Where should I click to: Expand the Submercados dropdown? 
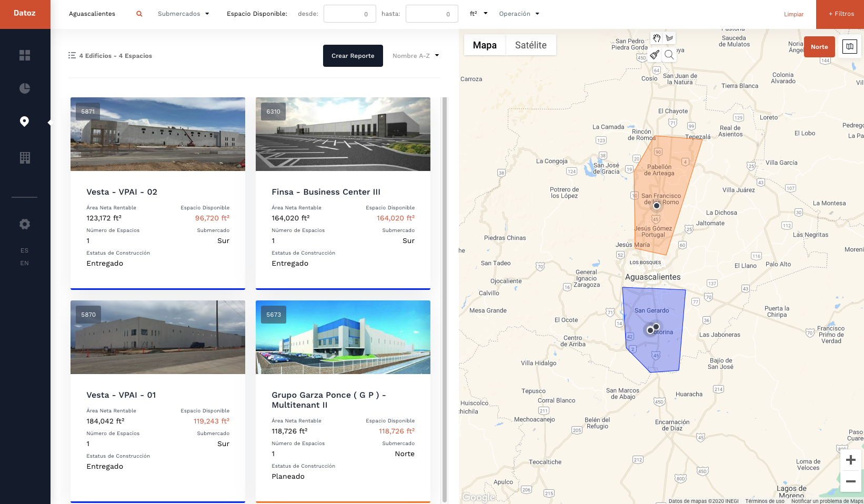point(183,14)
